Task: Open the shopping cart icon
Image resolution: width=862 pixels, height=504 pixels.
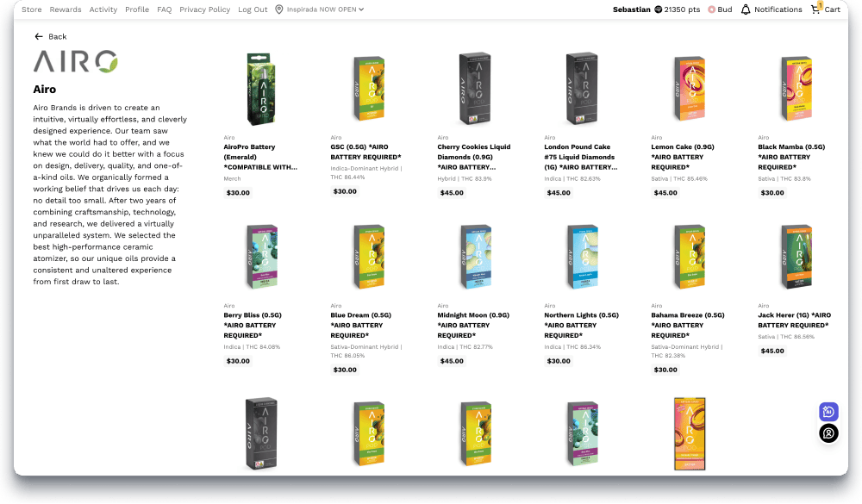Action: tap(815, 9)
